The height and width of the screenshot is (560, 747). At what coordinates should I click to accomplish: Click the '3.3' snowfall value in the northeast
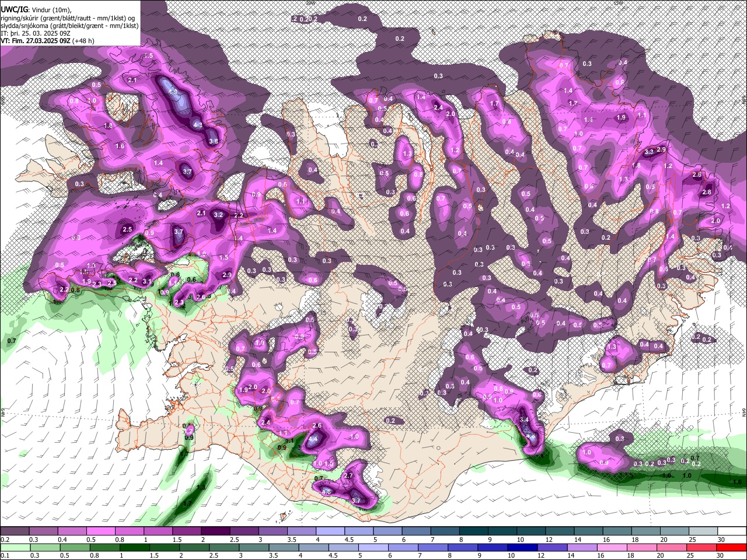(x=649, y=152)
